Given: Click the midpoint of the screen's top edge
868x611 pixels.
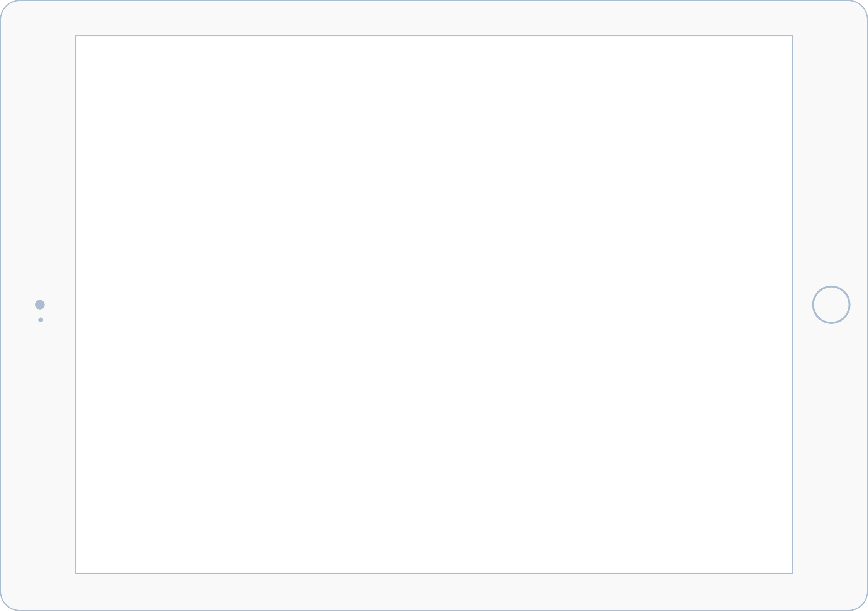Looking at the screenshot, I should point(434,36).
